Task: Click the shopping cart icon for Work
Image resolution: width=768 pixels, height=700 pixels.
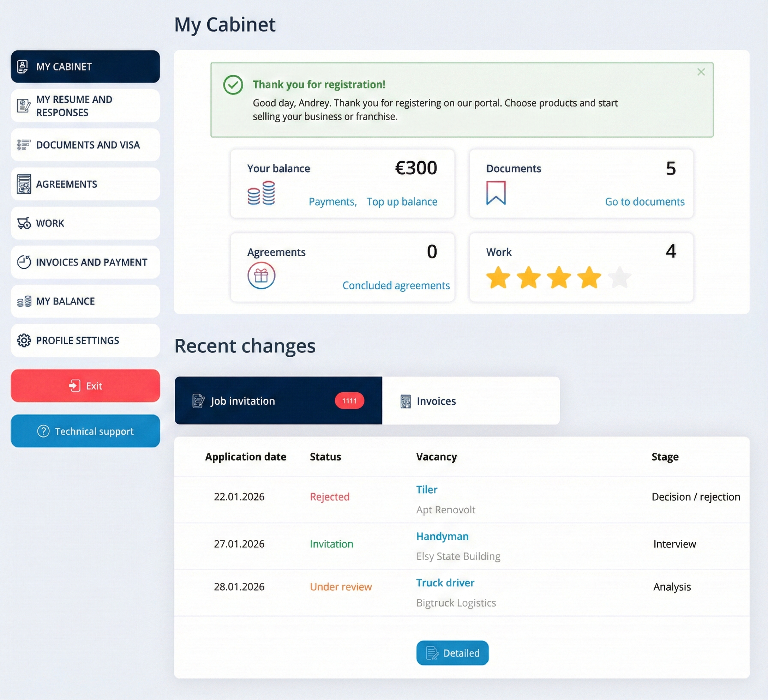Action: (x=23, y=223)
